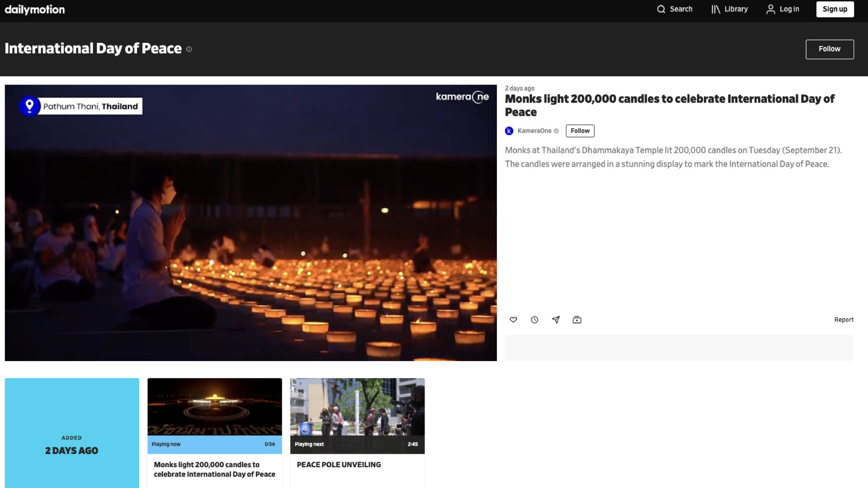Click the Watch Later clock icon
This screenshot has height=488, width=868.
[x=534, y=320]
